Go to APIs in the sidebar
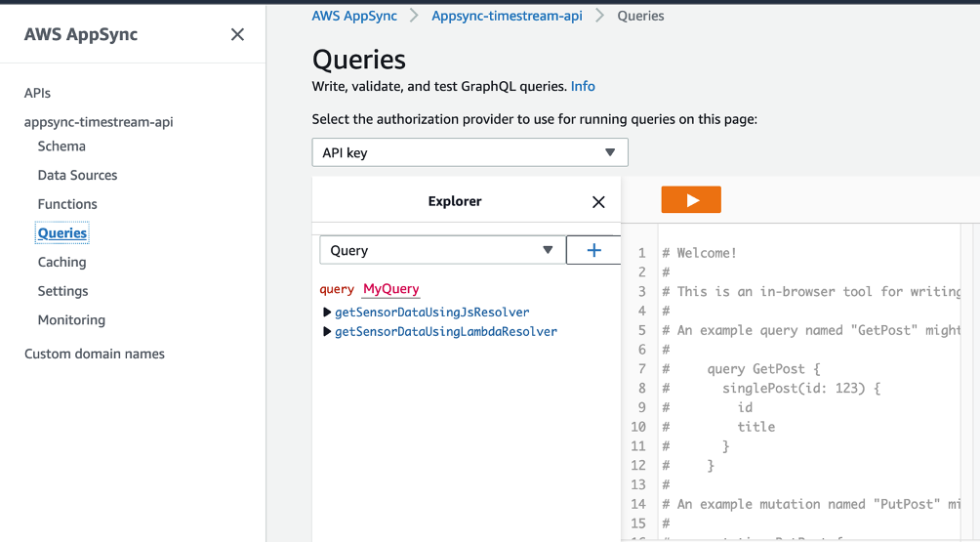980x543 pixels. pyautogui.click(x=37, y=93)
